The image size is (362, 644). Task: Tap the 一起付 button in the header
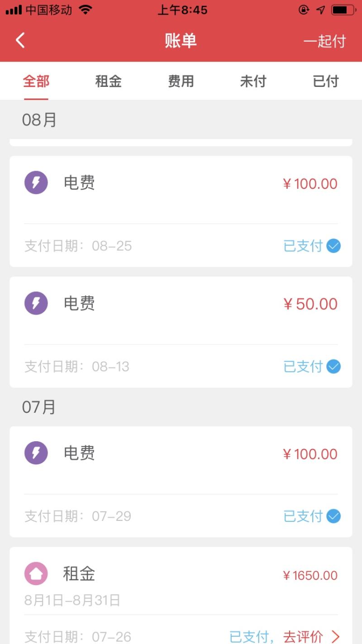324,41
